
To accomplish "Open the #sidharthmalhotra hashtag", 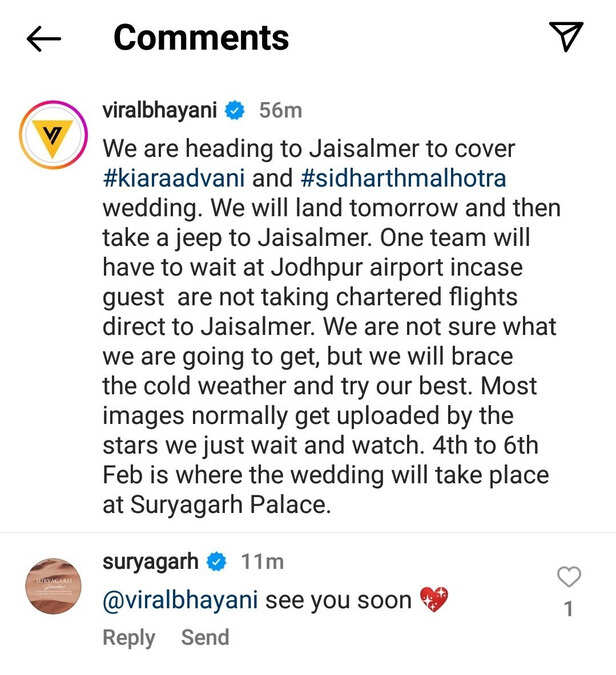I will (x=403, y=178).
